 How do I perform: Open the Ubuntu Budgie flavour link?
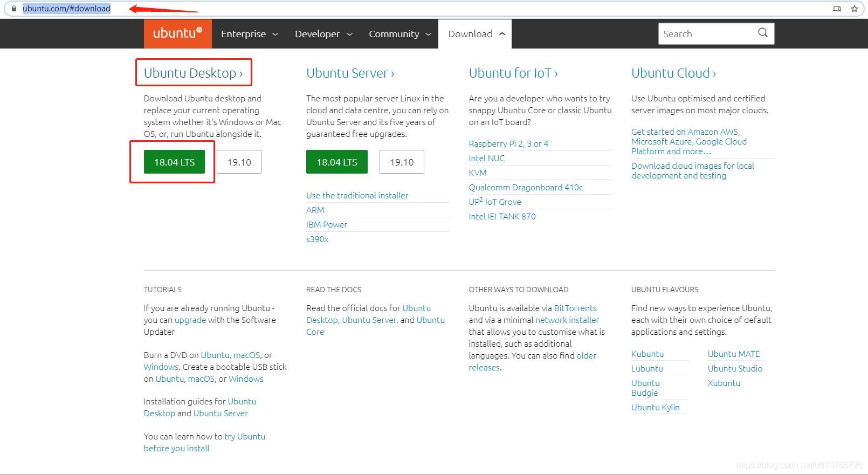pos(645,388)
